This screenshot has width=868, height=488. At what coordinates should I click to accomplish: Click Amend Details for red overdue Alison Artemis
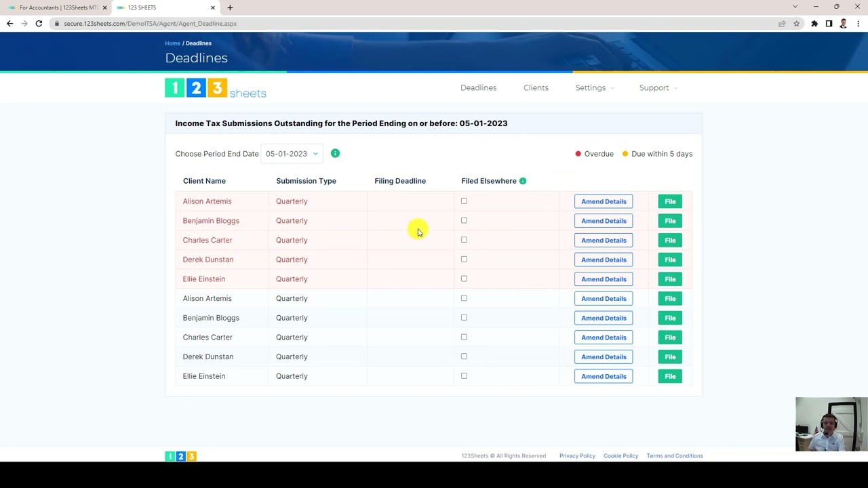click(x=604, y=201)
